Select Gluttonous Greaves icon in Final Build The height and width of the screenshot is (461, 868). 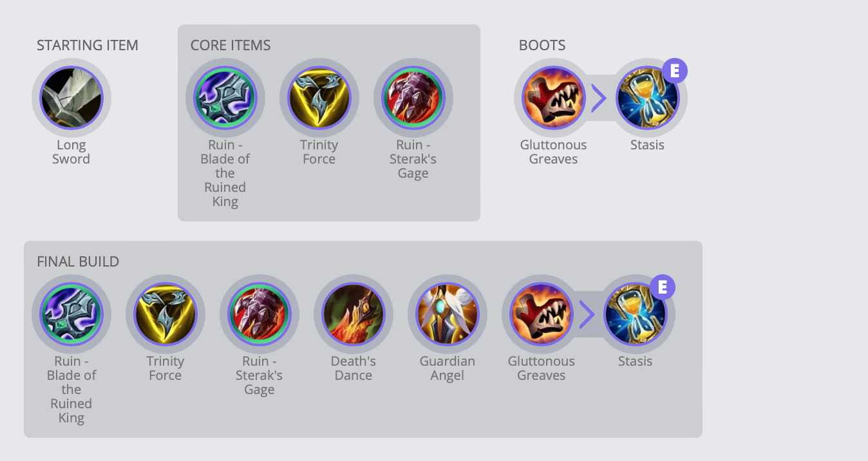click(541, 314)
